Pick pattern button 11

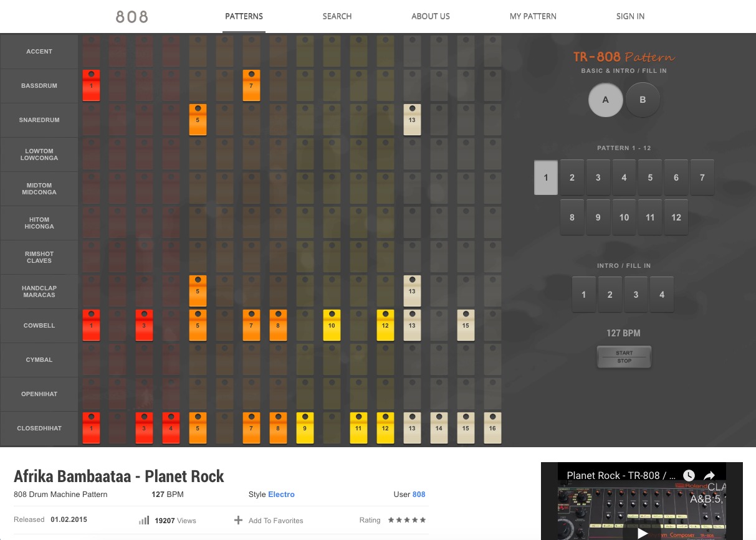[x=650, y=217]
